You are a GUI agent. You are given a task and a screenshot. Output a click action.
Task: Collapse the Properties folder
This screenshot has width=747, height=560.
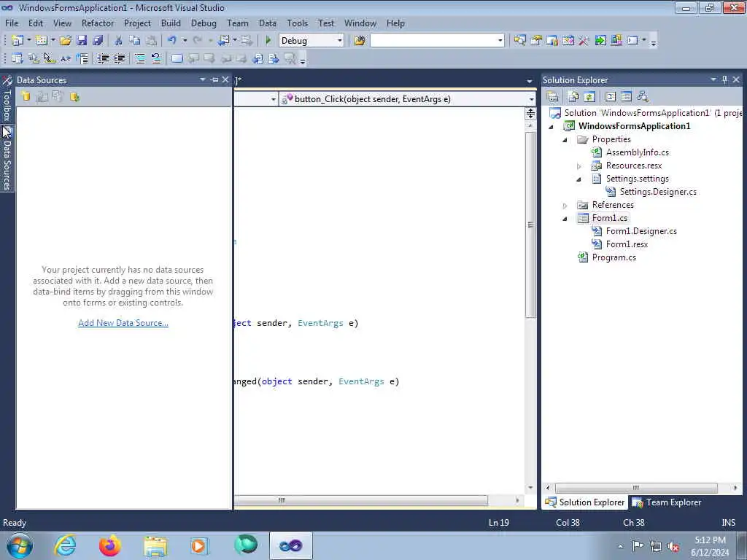pos(565,139)
